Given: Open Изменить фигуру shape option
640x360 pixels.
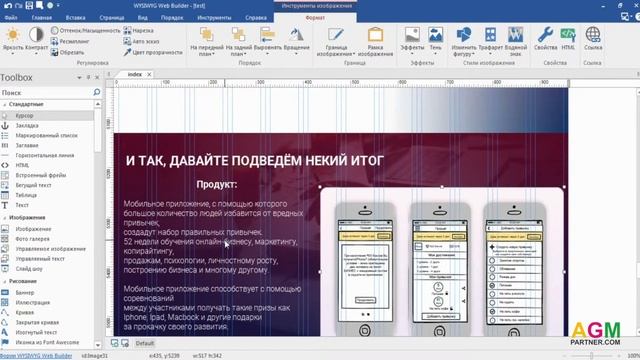Looking at the screenshot, I should point(464,41).
